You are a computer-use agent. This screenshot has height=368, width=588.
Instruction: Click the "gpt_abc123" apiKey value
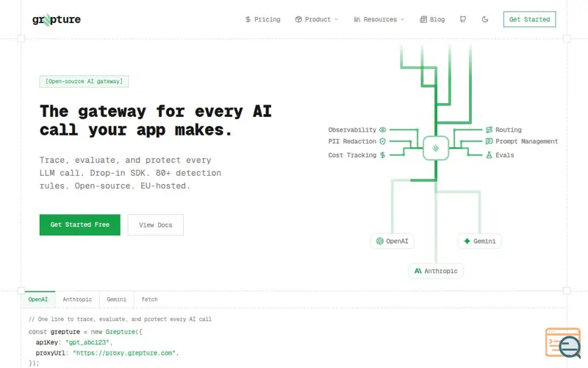(x=87, y=342)
